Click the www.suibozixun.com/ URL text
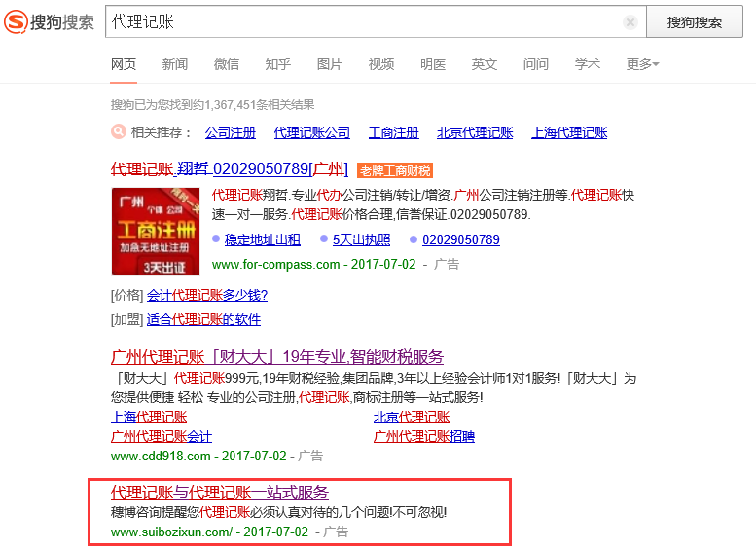 click(x=171, y=532)
